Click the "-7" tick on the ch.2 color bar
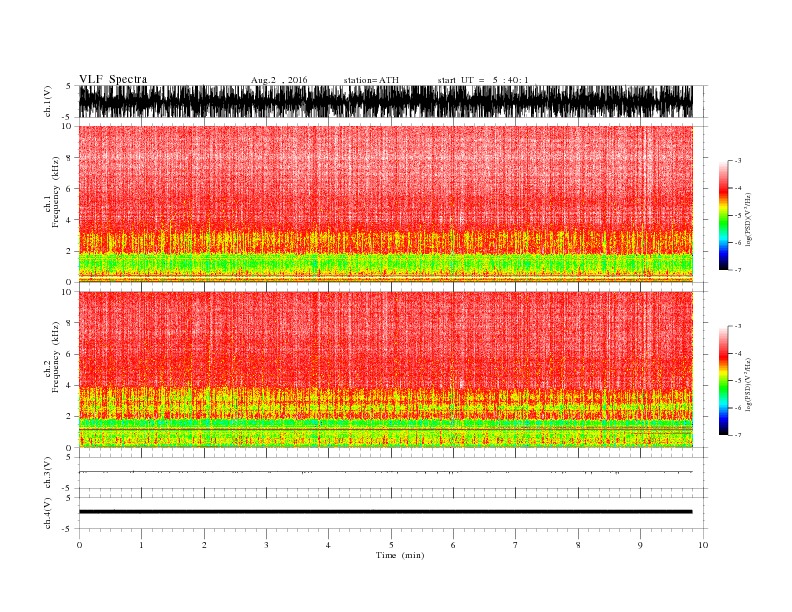 point(737,435)
